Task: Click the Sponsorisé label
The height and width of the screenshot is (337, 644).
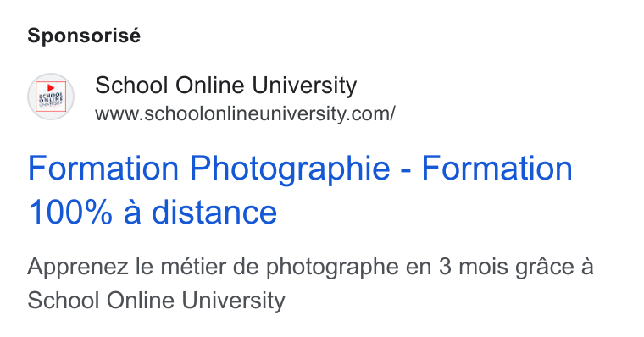Action: point(84,36)
